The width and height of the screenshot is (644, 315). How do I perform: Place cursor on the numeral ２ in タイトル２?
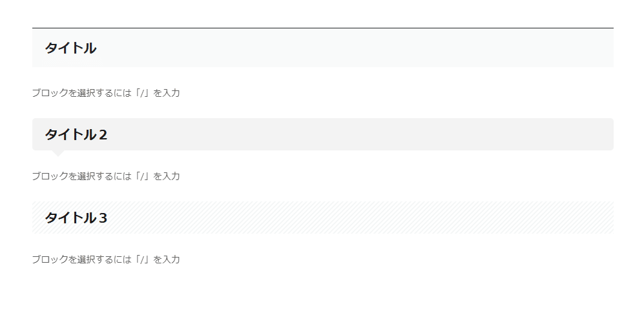click(x=102, y=134)
